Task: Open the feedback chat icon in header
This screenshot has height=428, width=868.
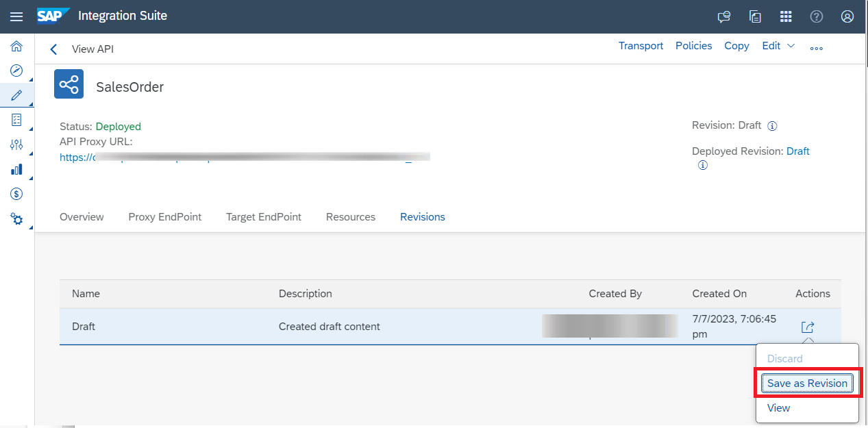Action: point(723,16)
